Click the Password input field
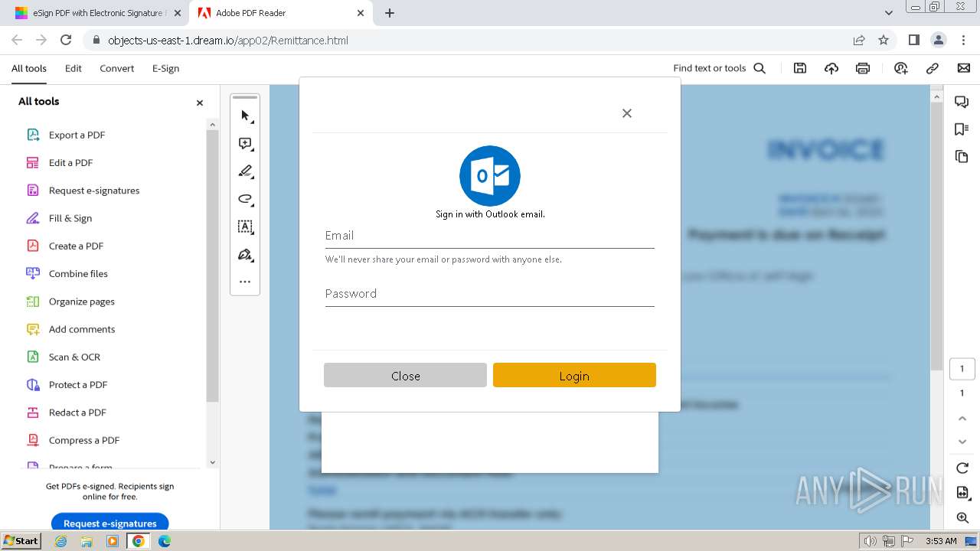The width and height of the screenshot is (980, 551). pos(490,294)
